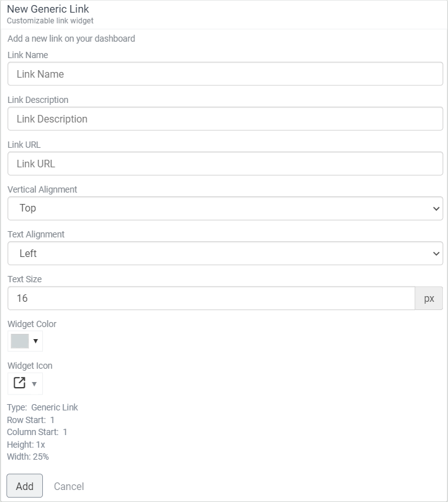Click the Text Size field showing 16
This screenshot has height=502, width=448.
point(211,298)
